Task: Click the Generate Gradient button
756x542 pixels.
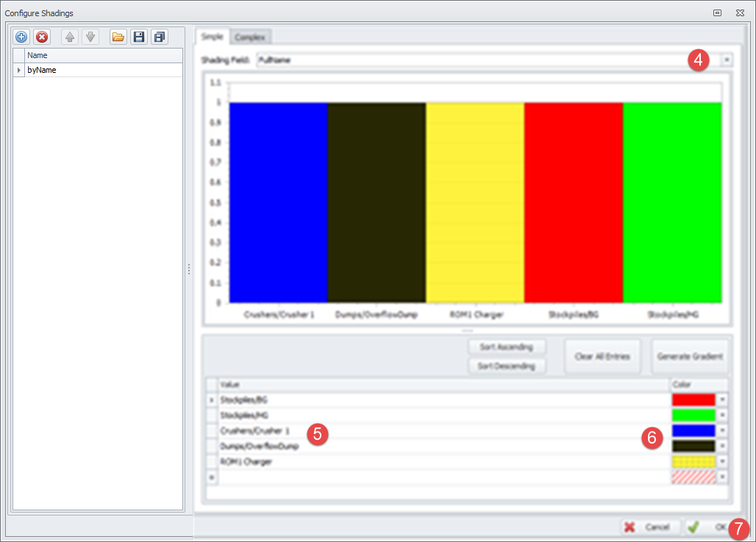Action: [x=690, y=356]
